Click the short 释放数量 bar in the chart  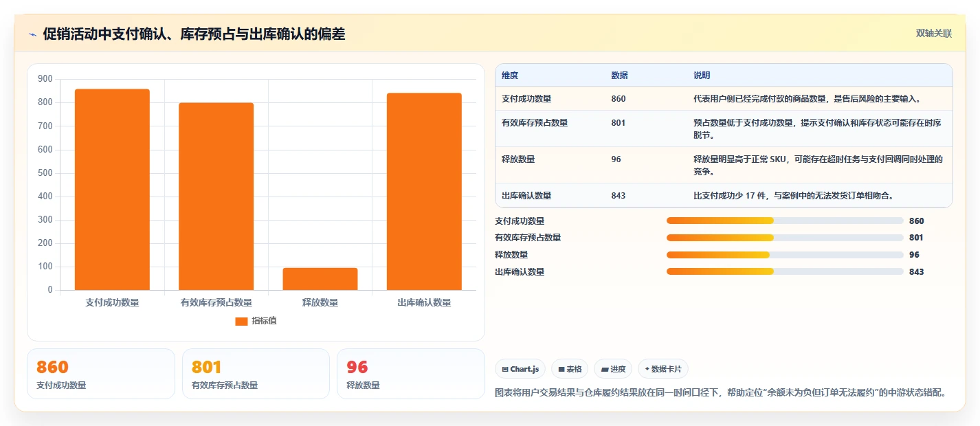(320, 279)
